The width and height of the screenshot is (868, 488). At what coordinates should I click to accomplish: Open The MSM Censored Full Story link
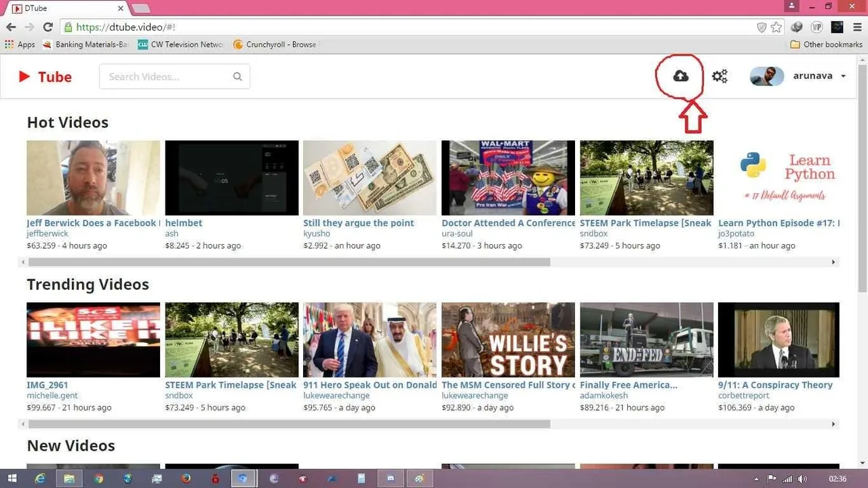(x=509, y=385)
